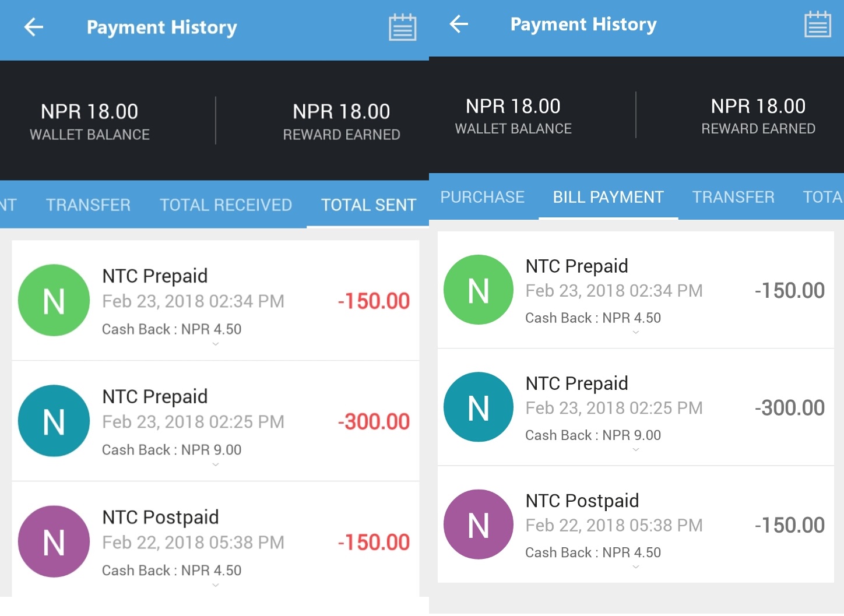Tap purple N avatar beside red -150.00 amount
Viewport: 844px width, 616px height.
54,541
